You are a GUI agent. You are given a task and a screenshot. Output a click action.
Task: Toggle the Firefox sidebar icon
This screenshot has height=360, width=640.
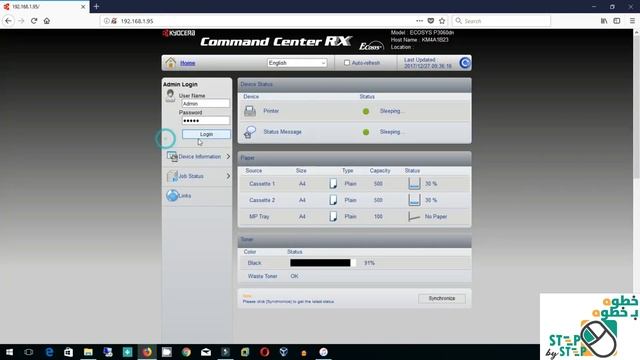point(617,21)
